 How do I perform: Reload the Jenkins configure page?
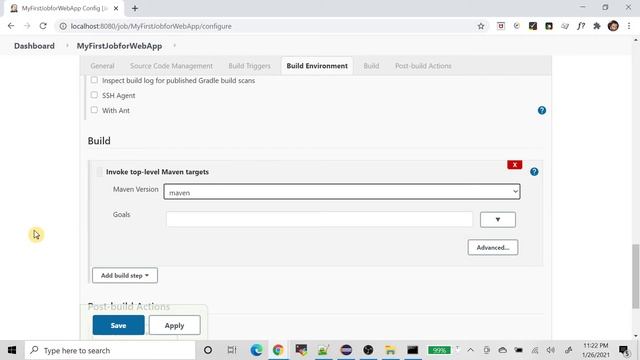click(43, 26)
